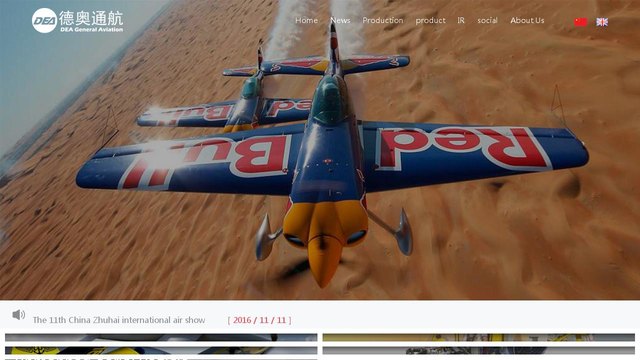Click the 2016 / 11 / 11 news date

260,320
